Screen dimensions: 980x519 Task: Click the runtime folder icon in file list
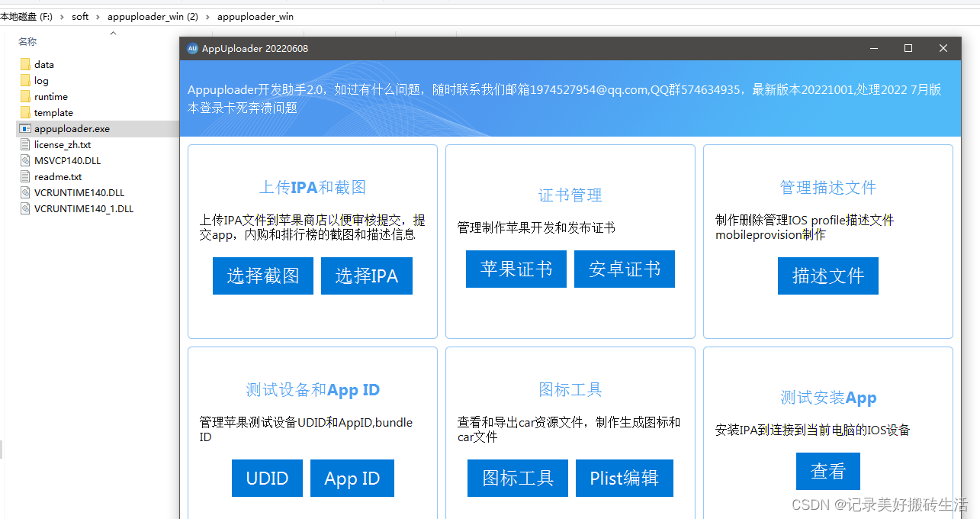click(x=25, y=97)
